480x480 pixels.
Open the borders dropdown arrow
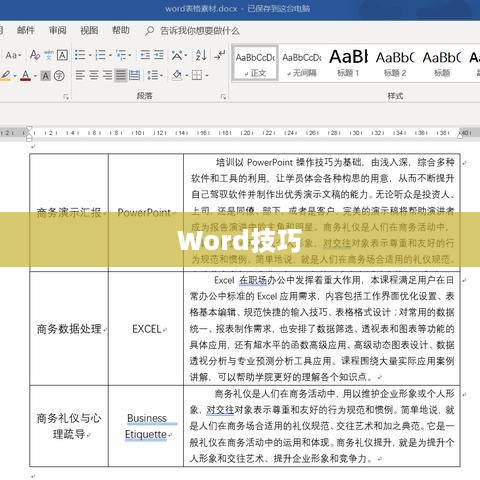pos(207,76)
